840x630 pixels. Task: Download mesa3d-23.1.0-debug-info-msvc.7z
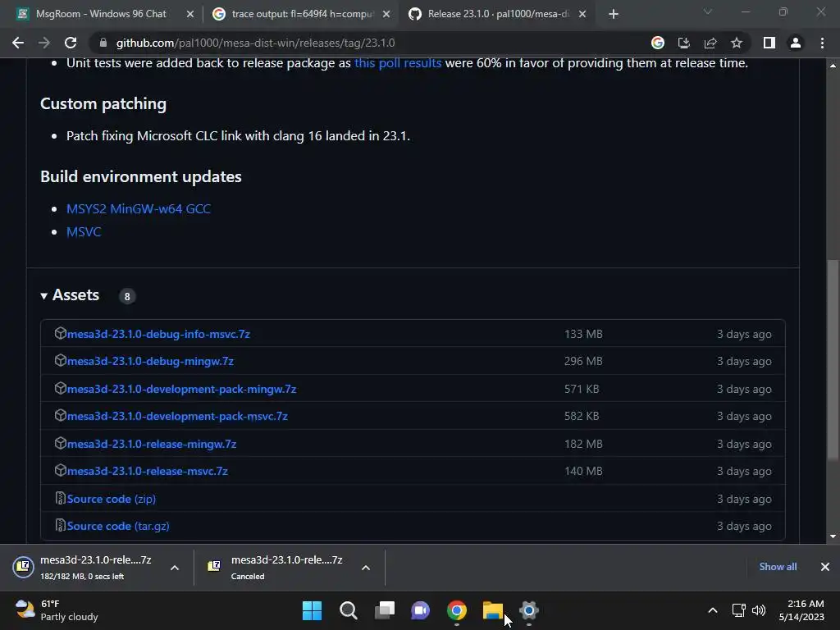(x=158, y=335)
